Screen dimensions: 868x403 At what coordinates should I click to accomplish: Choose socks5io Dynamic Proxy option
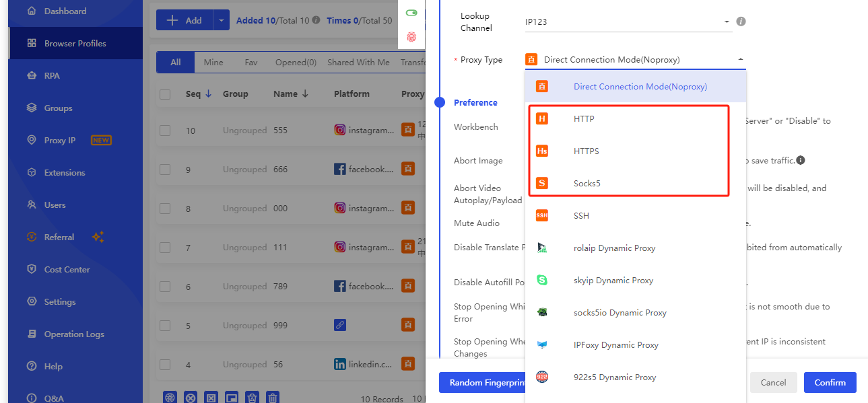[636, 313]
